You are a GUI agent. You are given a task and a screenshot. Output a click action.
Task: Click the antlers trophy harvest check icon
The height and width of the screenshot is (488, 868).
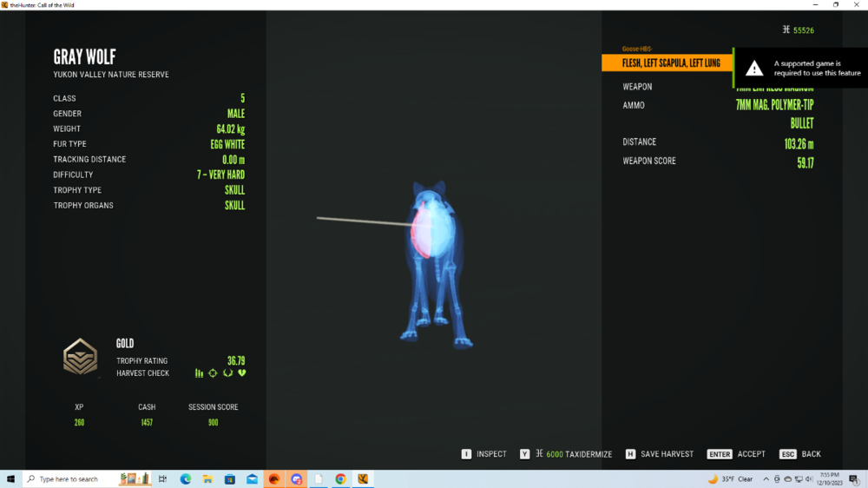click(x=227, y=373)
